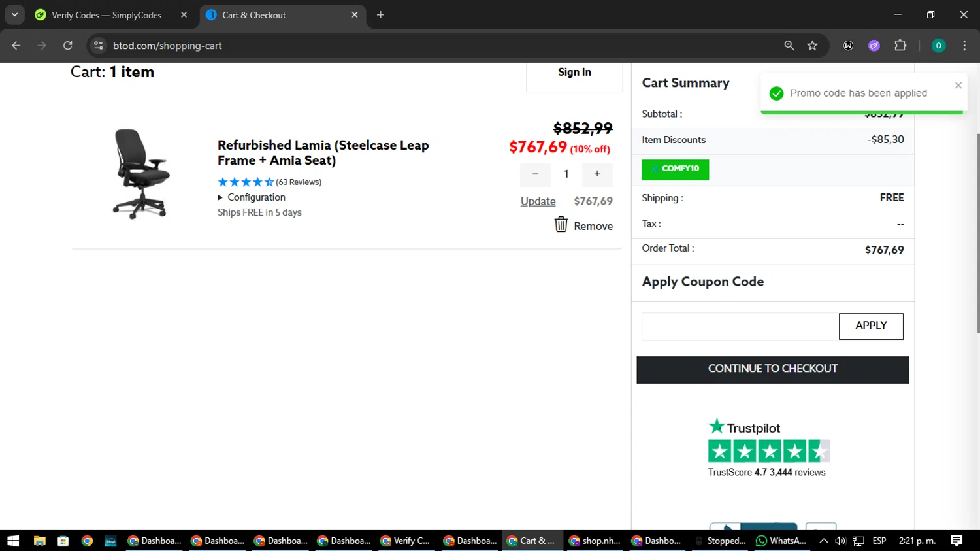This screenshot has width=980, height=551.
Task: Open the Windows Start menu
Action: [x=13, y=541]
